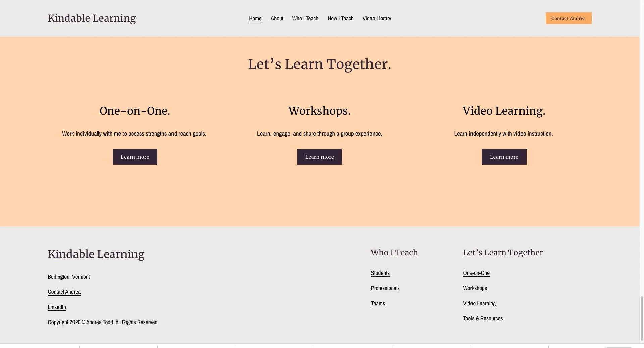Click Learn more under Workshops
This screenshot has height=348, width=644.
pyautogui.click(x=319, y=157)
